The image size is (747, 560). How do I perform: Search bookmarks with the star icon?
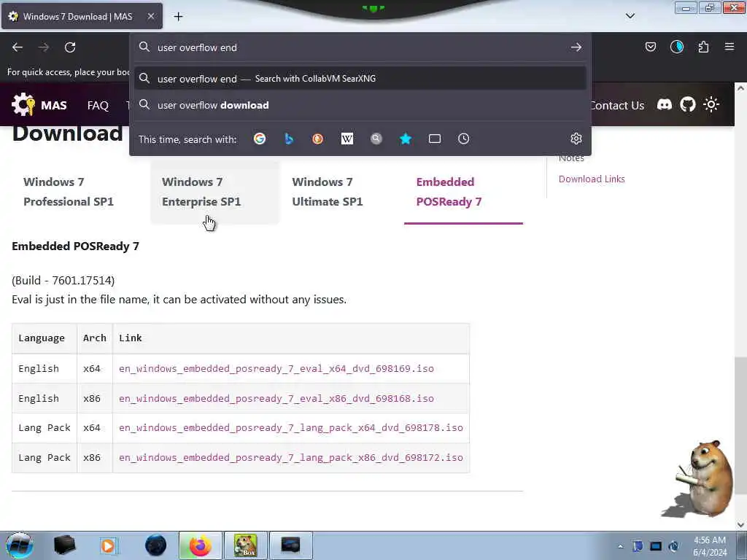406,139
